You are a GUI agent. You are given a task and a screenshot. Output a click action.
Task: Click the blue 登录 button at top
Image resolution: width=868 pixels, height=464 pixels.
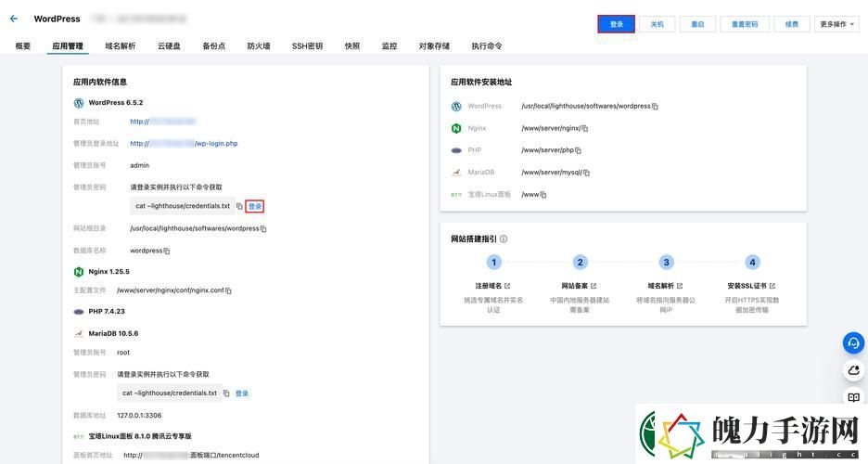tap(616, 24)
